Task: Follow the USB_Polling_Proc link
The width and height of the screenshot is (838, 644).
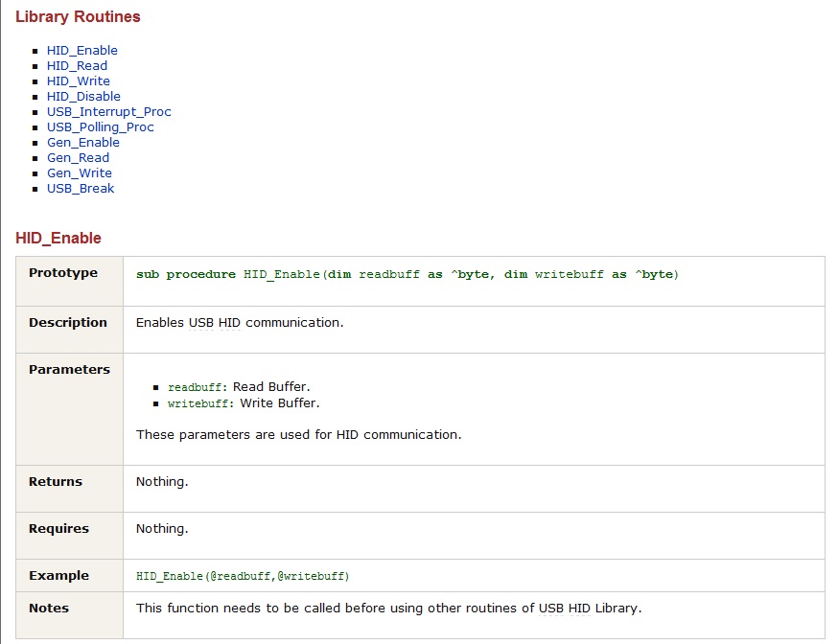Action: (100, 127)
